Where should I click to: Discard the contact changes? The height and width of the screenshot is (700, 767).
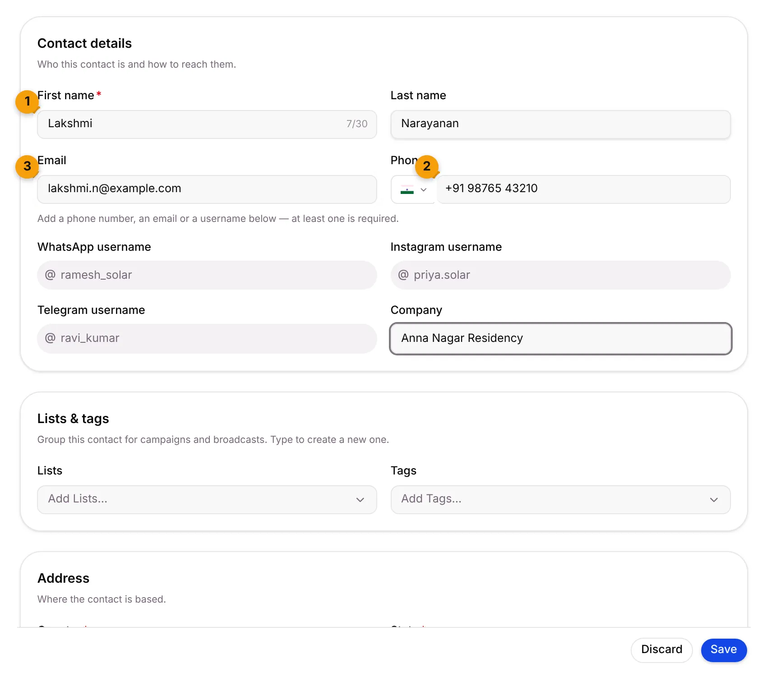point(661,650)
